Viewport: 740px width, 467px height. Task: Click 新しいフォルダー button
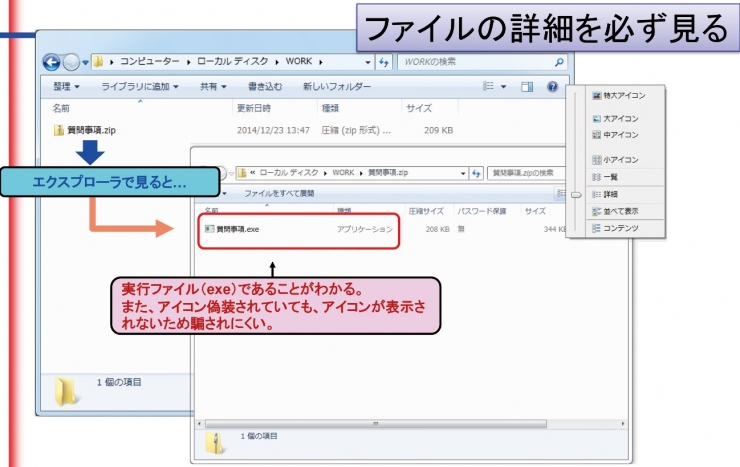coord(337,86)
